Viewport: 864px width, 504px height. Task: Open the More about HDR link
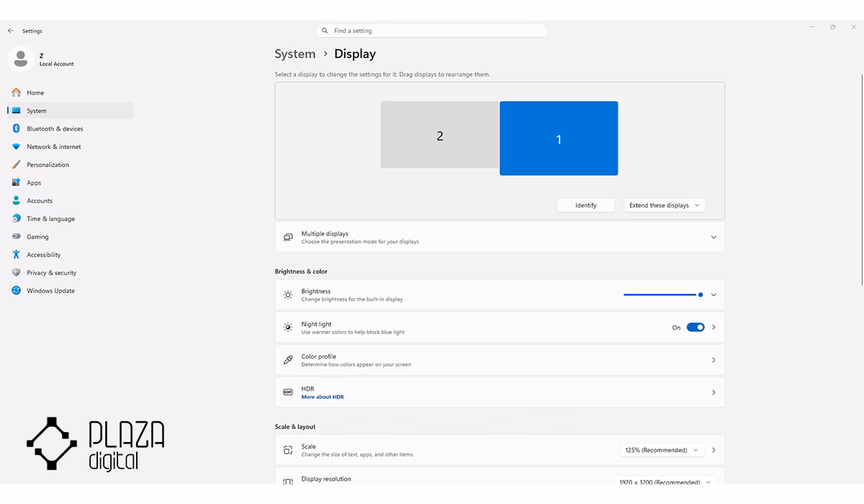323,397
